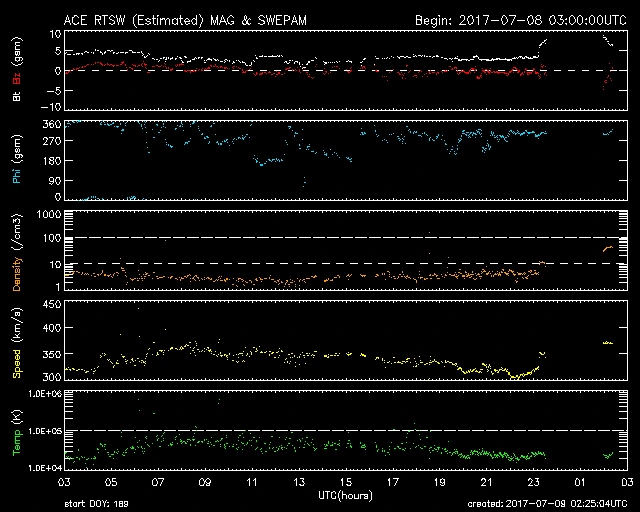
Task: Click the 'Temp (K)' axis label
Action: [17, 432]
